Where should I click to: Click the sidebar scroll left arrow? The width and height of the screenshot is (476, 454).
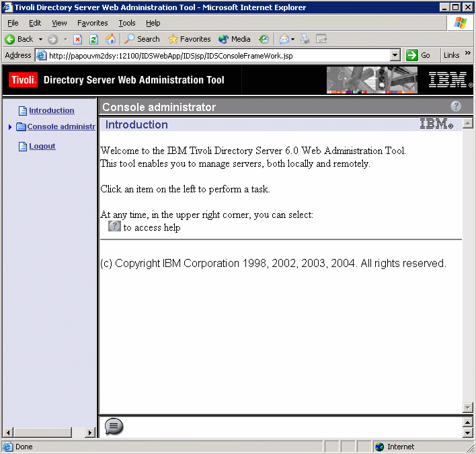8,432
